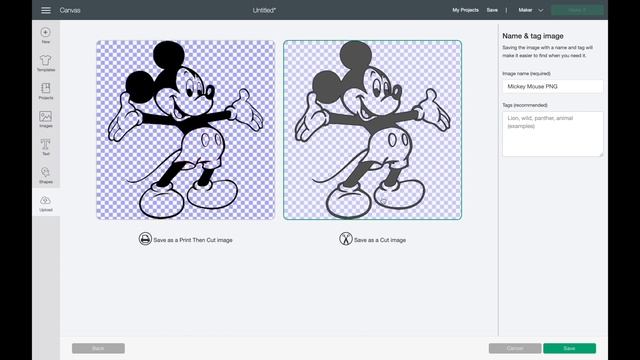Choose the Cut image preview
The height and width of the screenshot is (360, 640).
(x=373, y=130)
